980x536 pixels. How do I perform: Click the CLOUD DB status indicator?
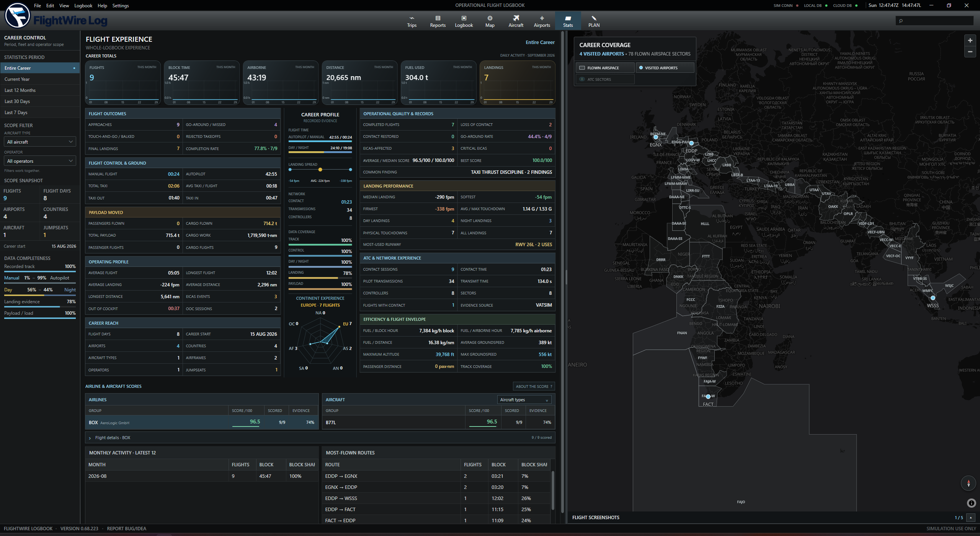pyautogui.click(x=845, y=5)
